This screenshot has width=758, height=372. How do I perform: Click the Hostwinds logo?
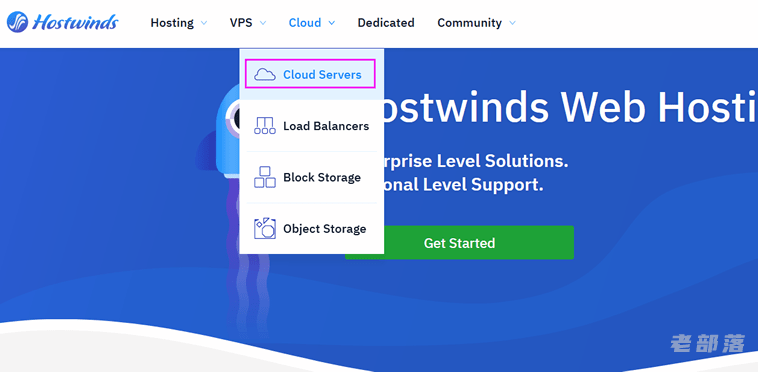click(62, 22)
